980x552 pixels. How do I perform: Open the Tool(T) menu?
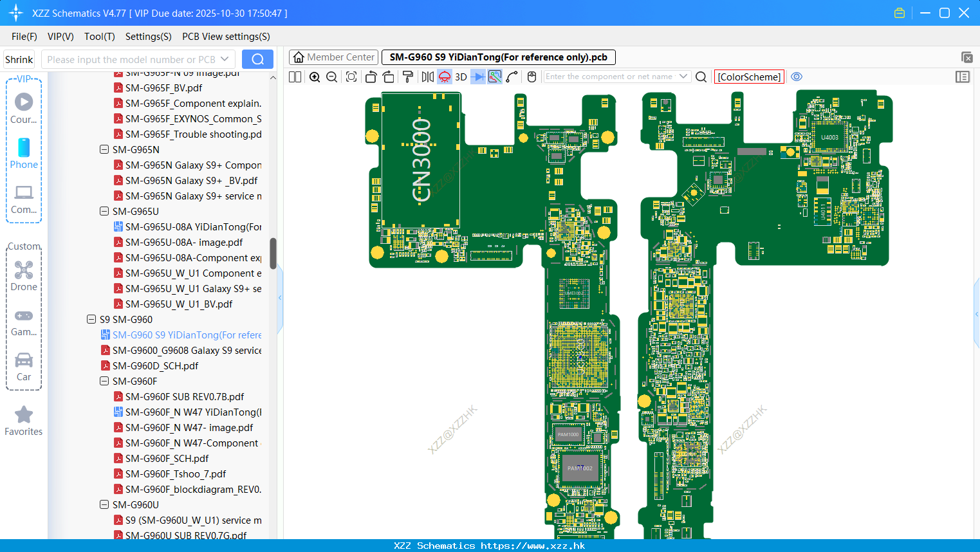100,37
